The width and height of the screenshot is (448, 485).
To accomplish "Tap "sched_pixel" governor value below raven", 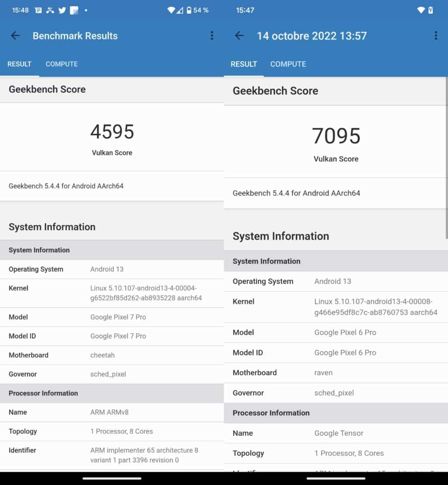I will click(334, 393).
